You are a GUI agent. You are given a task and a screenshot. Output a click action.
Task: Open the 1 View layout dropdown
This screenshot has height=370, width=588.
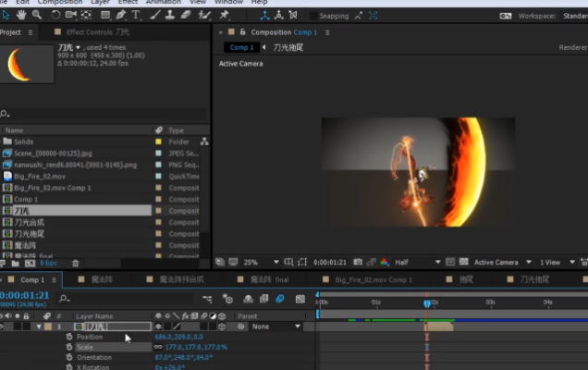557,263
